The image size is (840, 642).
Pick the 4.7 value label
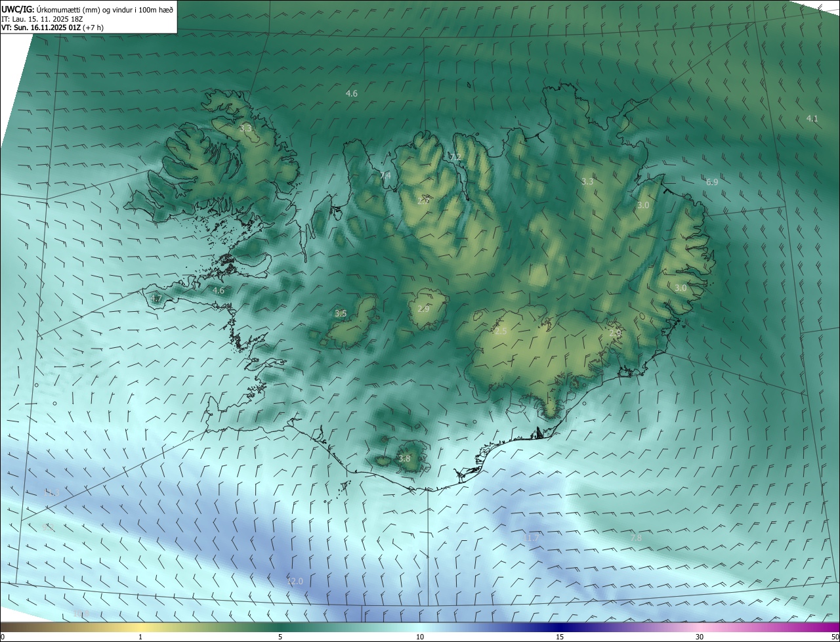[x=156, y=299]
